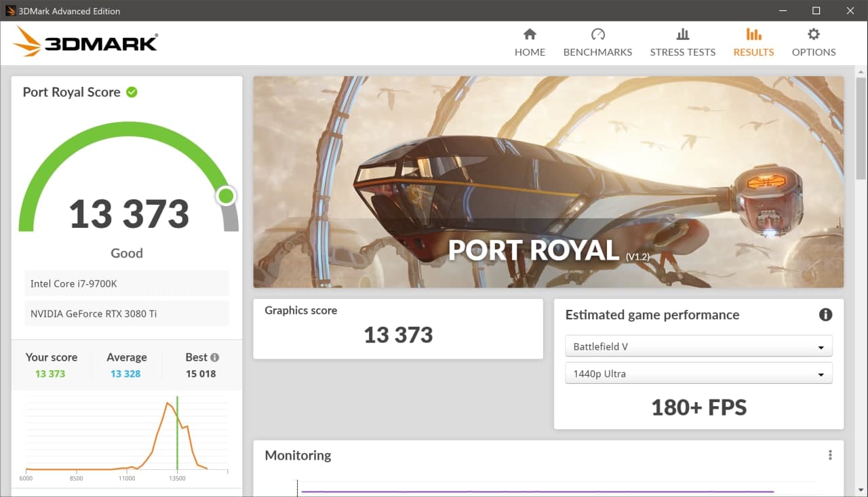The width and height of the screenshot is (868, 497).
Task: Click the green marker line in score chart
Action: 177,434
